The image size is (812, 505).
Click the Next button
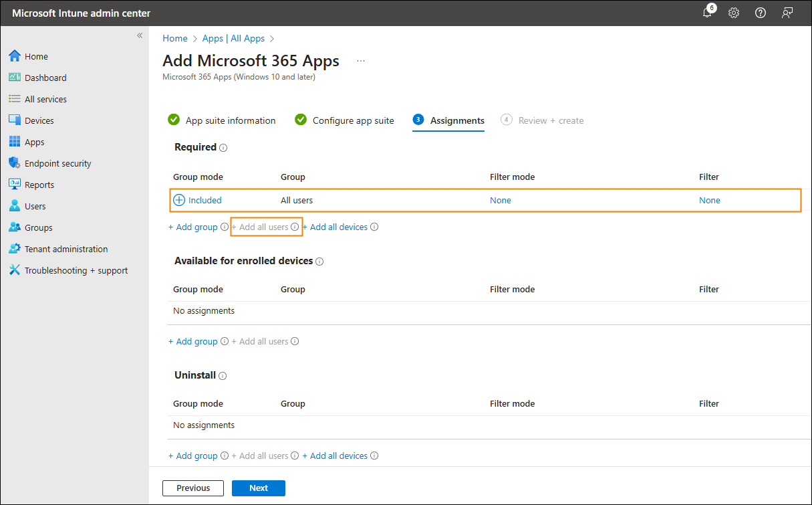pyautogui.click(x=258, y=488)
